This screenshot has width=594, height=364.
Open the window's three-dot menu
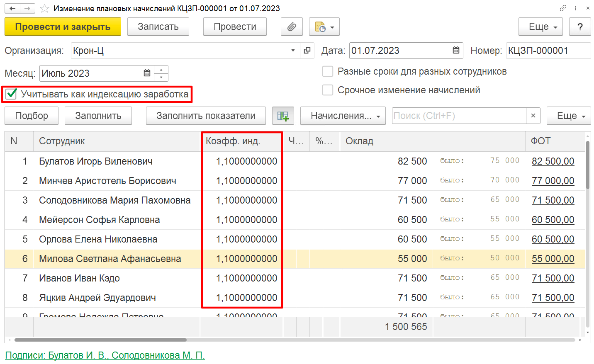click(575, 8)
